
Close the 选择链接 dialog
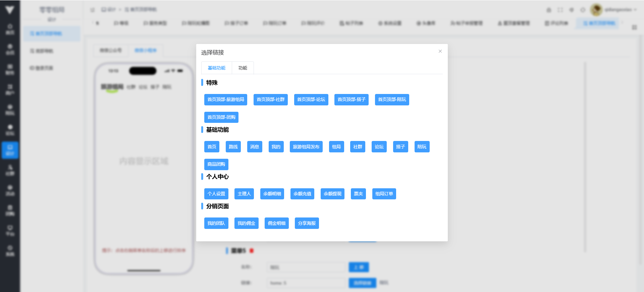pyautogui.click(x=440, y=51)
